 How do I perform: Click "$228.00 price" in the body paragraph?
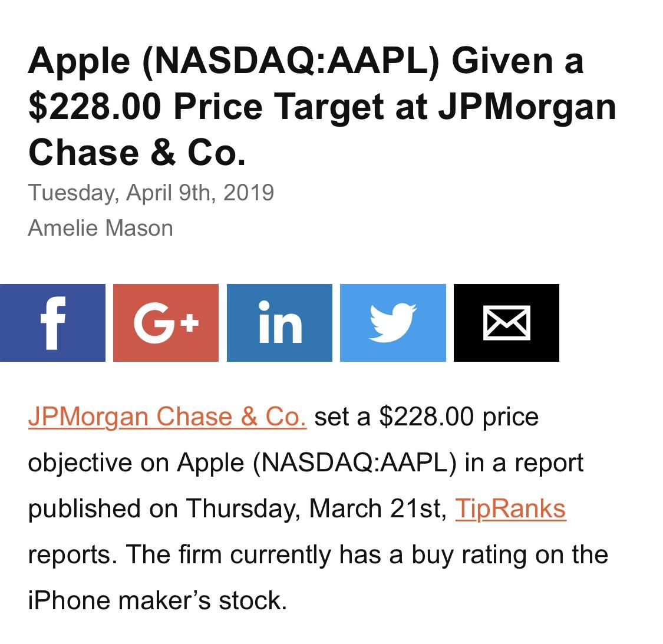pos(459,417)
